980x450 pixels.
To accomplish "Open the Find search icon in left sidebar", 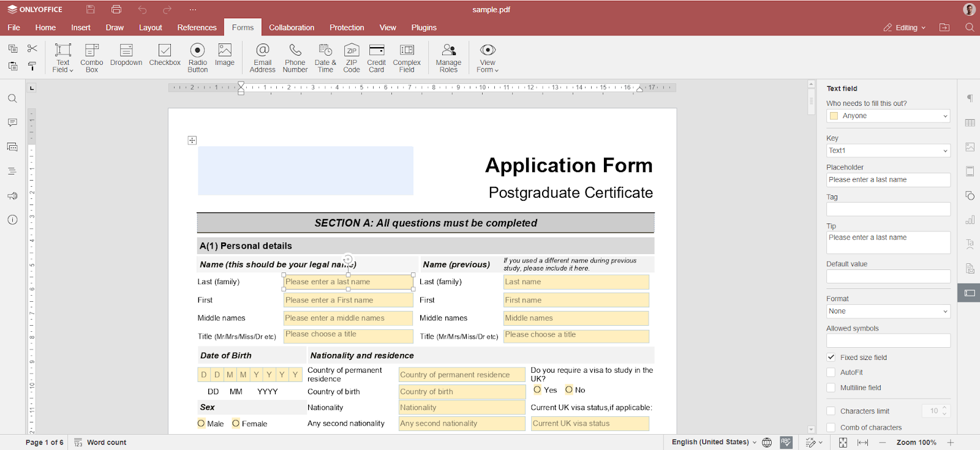I will pos(12,99).
